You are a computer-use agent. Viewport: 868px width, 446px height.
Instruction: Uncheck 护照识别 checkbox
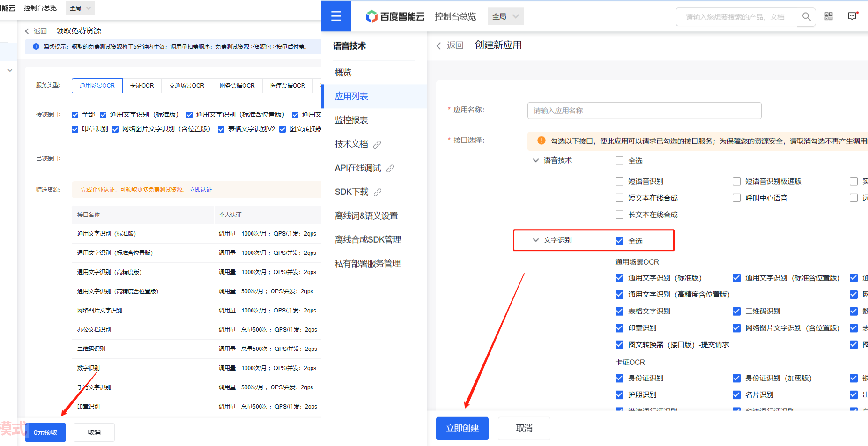(619, 395)
